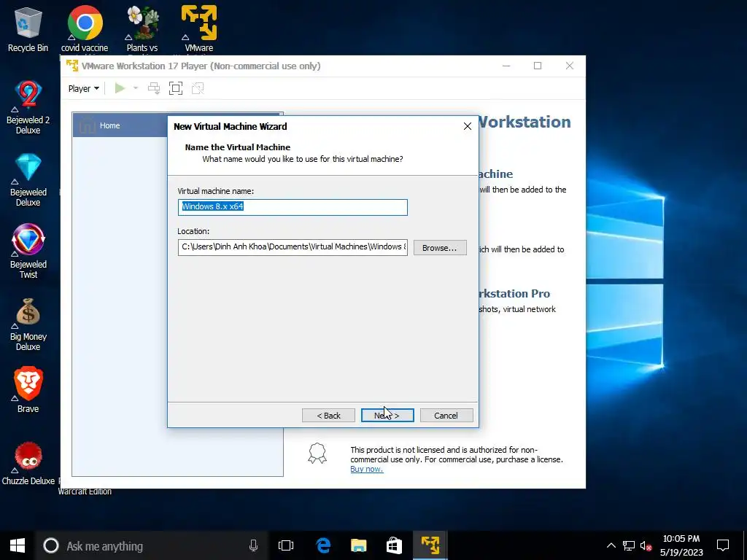The height and width of the screenshot is (560, 747).
Task: Select Home in VMware library sidebar
Action: 120,125
